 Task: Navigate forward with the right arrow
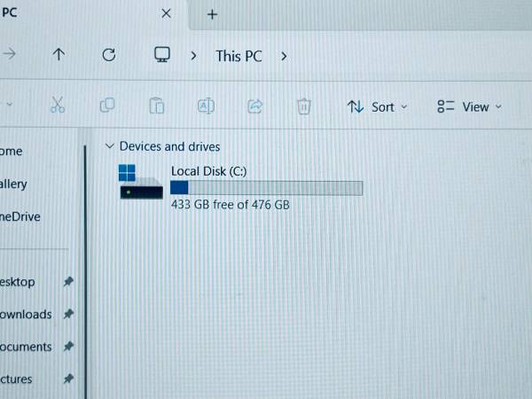tap(9, 53)
